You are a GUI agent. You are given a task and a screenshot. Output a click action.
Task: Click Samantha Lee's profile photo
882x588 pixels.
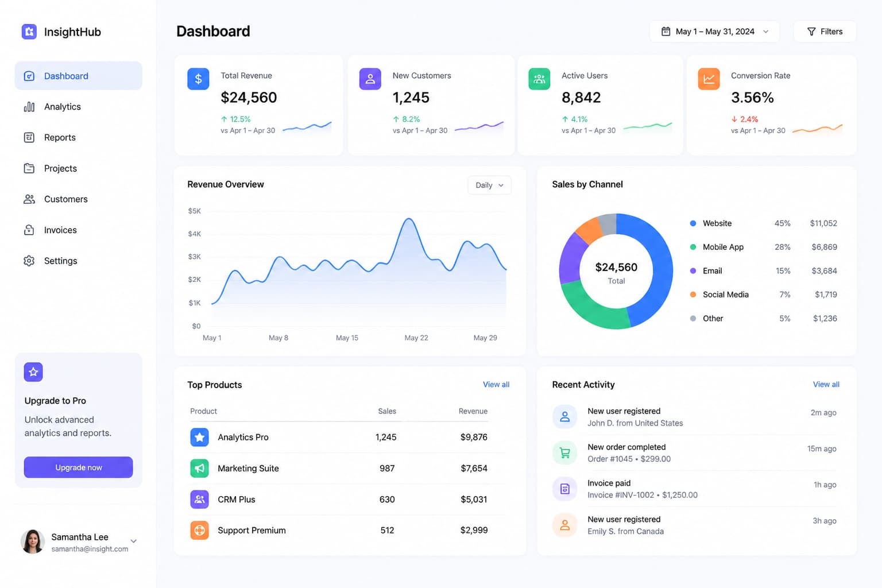(x=33, y=541)
